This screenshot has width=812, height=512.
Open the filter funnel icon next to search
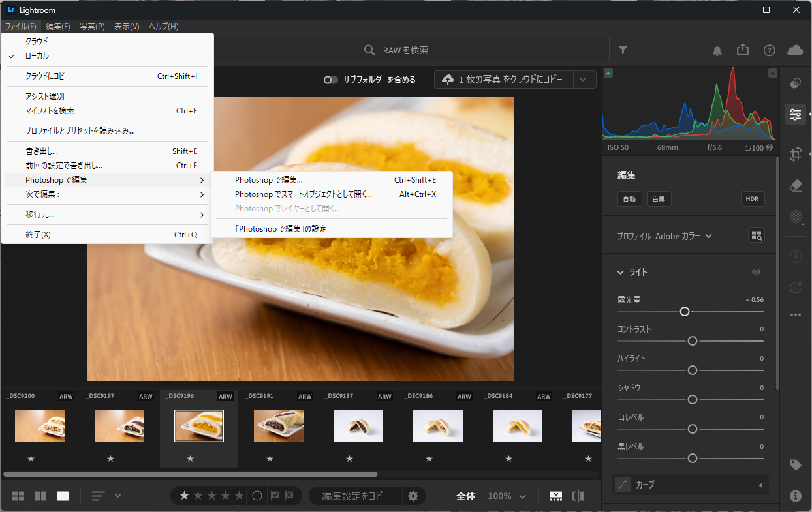pyautogui.click(x=623, y=50)
